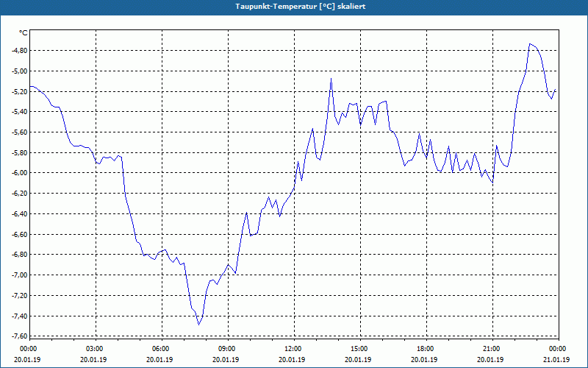Select the -4,80 y-axis label
Screen dimensions: 588x368
20,51
